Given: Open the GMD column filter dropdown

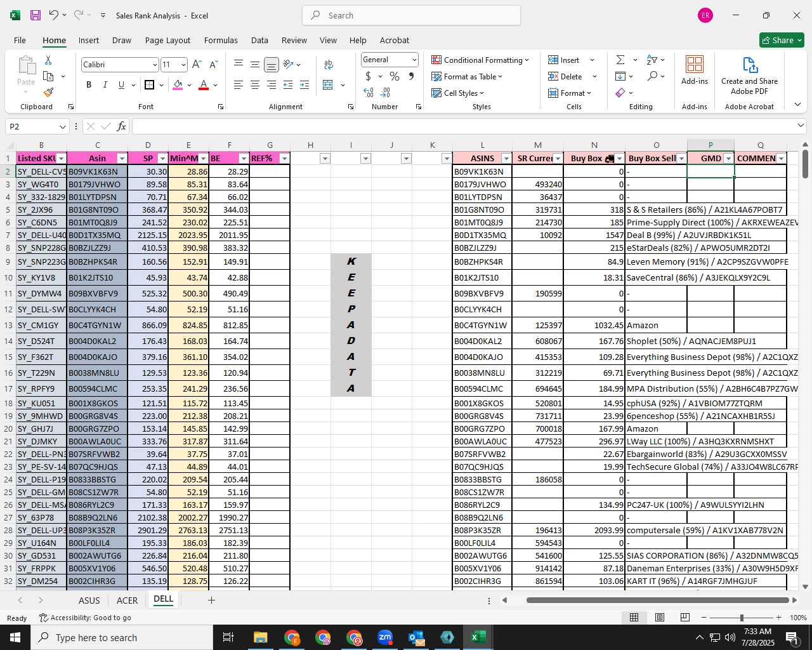Looking at the screenshot, I should coord(728,159).
